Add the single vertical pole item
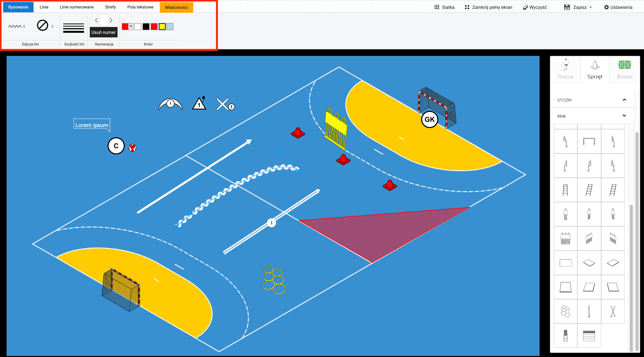This screenshot has width=644, height=357. 589,311
